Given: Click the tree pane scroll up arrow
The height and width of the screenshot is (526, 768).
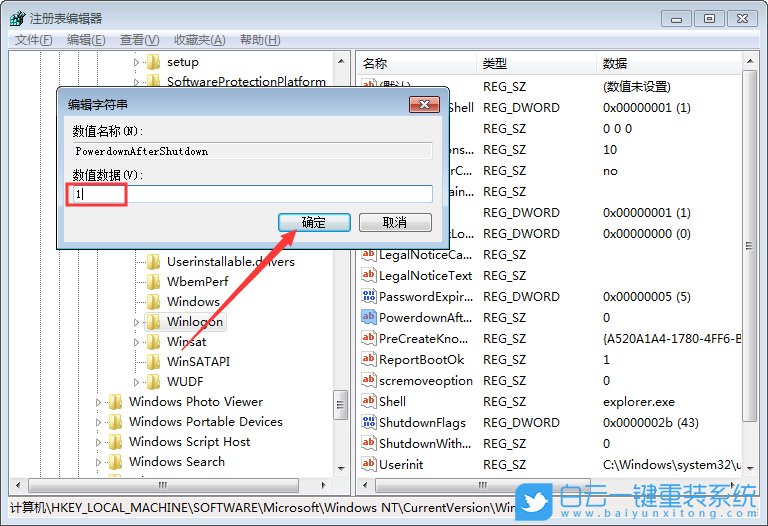Looking at the screenshot, I should point(341,62).
